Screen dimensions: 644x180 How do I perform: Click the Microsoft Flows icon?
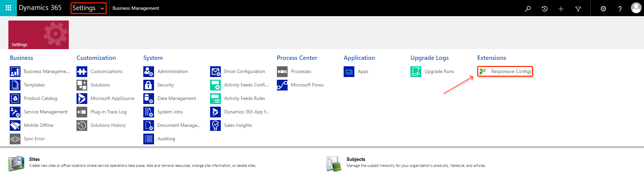point(282,85)
